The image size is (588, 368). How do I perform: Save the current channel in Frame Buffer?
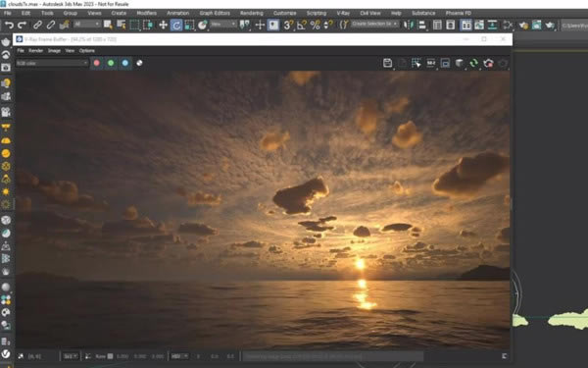[x=388, y=63]
